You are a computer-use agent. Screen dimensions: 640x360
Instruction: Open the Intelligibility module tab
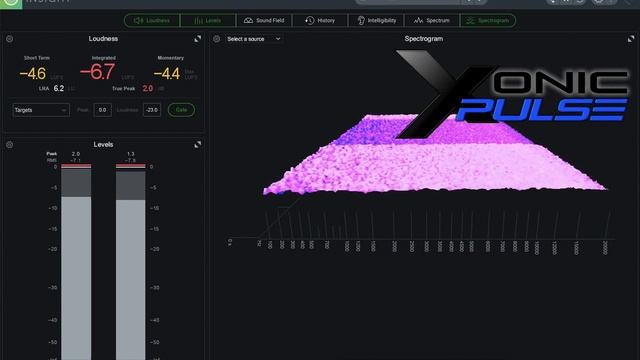[376, 20]
